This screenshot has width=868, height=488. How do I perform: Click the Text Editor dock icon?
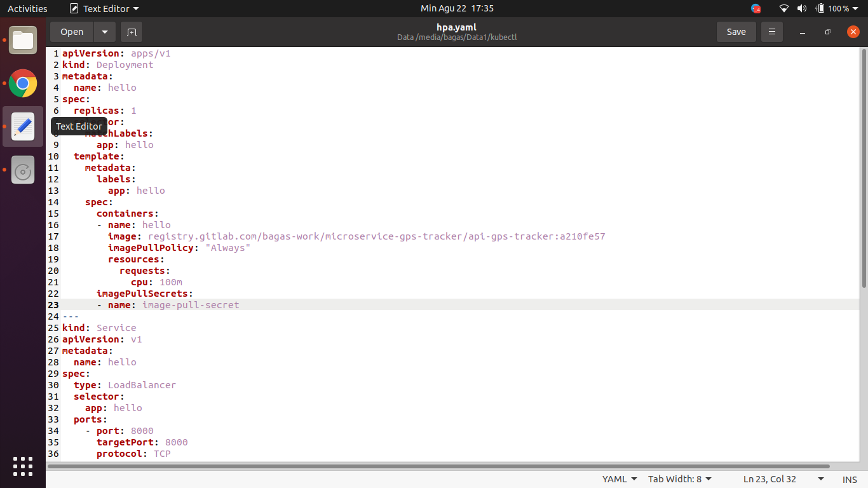click(23, 126)
